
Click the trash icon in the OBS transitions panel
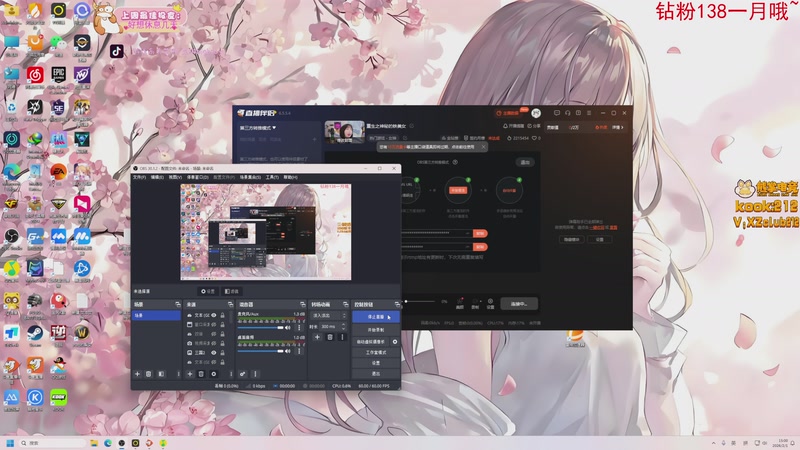(x=330, y=337)
